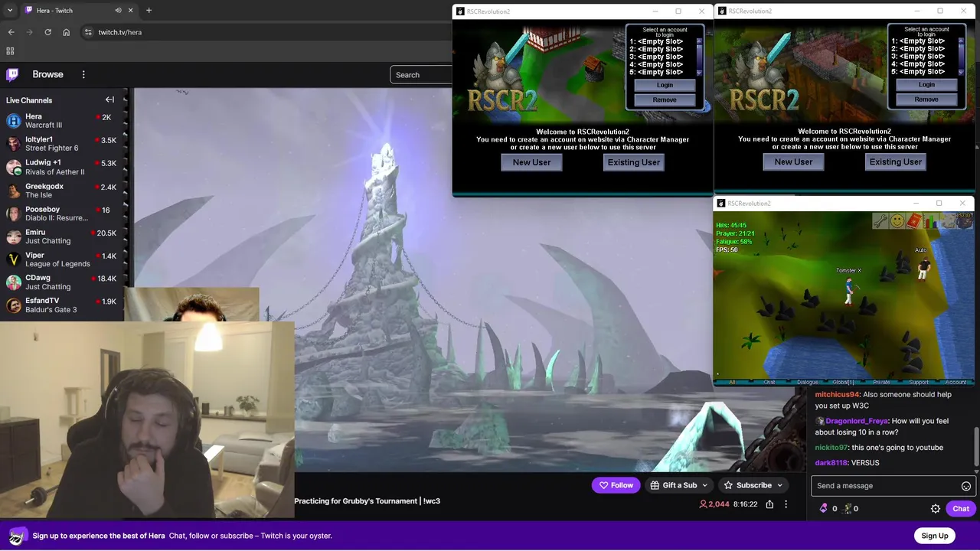Screen dimensions: 980x551
Task: Open EsfandTV Baldur's Gate 3 channel
Action: coord(62,305)
